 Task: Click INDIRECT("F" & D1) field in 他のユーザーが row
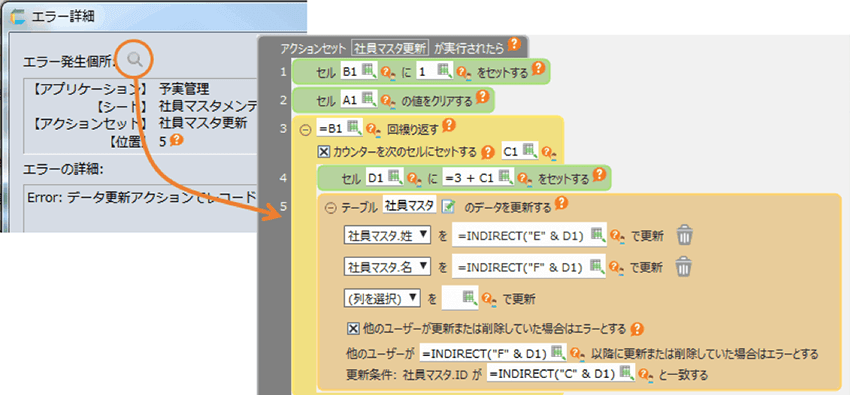point(493,353)
